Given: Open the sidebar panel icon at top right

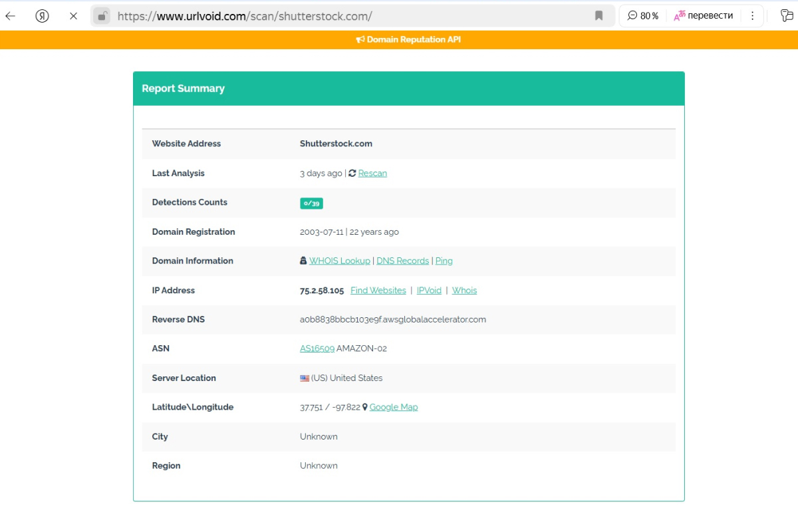Looking at the screenshot, I should (787, 16).
